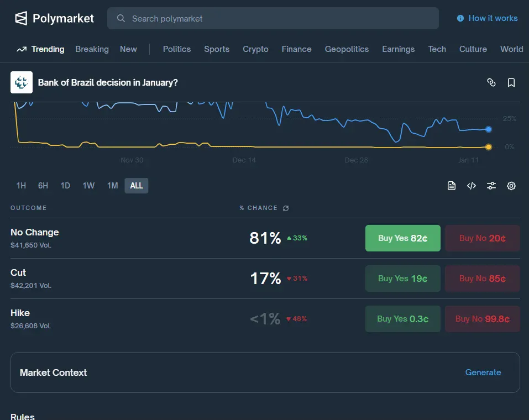Click the <1% chance value
Viewport: 529px width, 420px height.
click(265, 319)
